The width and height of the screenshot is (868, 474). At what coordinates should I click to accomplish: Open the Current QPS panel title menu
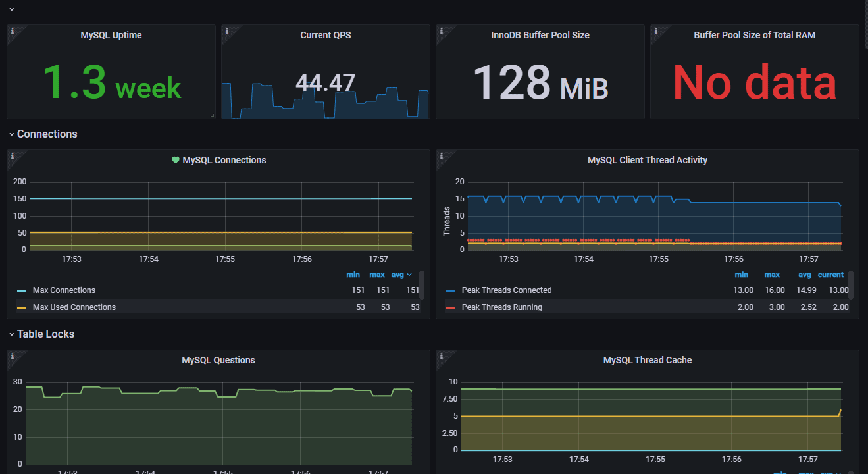326,35
